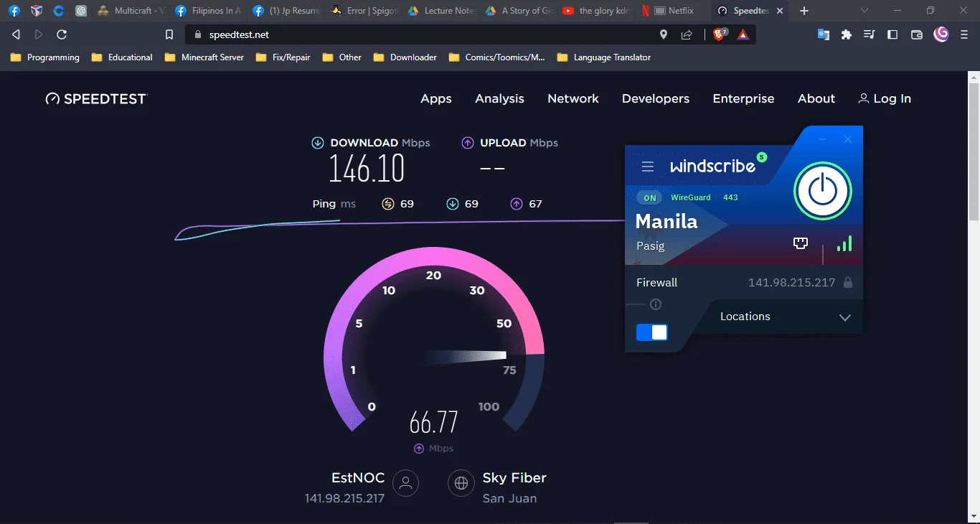Open a new browser tab
The height and width of the screenshot is (524, 980).
point(804,11)
